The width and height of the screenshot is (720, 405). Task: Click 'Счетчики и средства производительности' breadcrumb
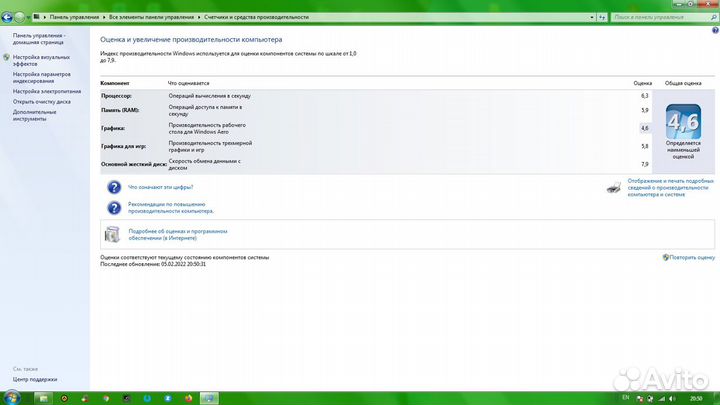(x=256, y=17)
